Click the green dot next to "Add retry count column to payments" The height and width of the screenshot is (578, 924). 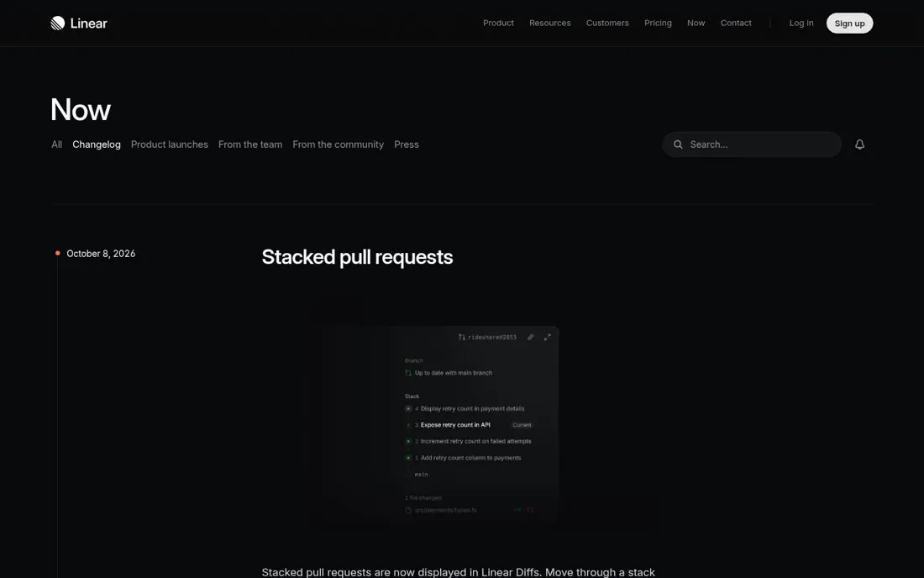click(x=408, y=458)
